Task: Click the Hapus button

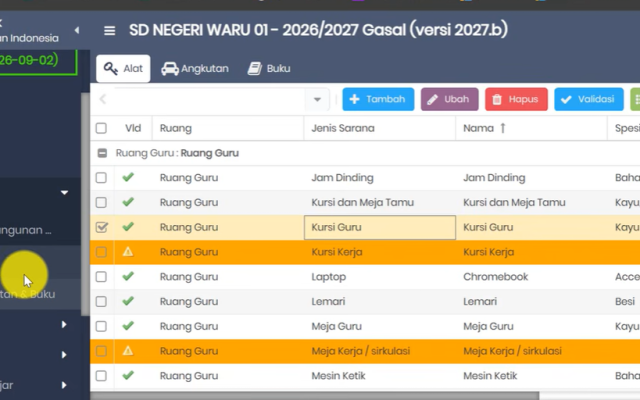Action: [516, 99]
